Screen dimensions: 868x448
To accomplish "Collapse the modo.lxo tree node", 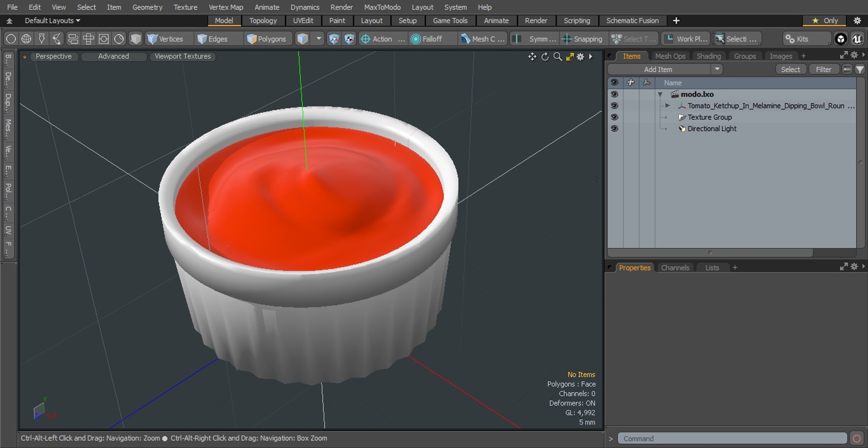I will click(660, 94).
